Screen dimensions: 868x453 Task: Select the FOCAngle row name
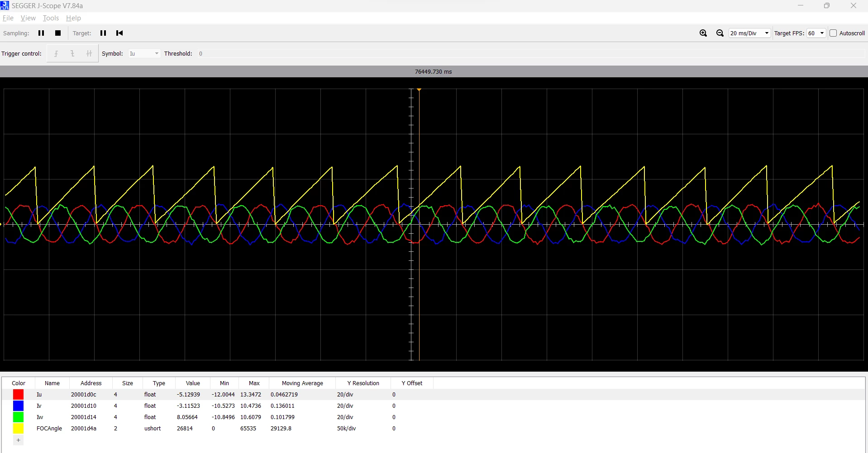click(x=49, y=429)
